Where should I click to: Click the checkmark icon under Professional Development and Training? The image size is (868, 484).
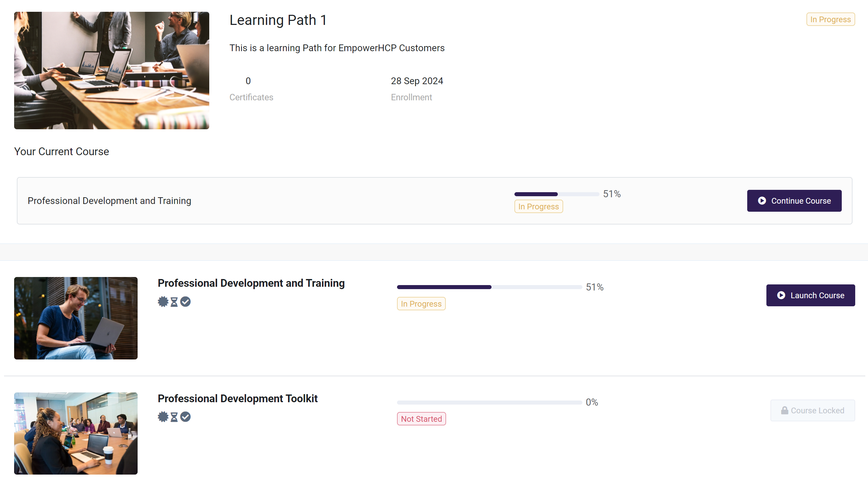(x=185, y=302)
